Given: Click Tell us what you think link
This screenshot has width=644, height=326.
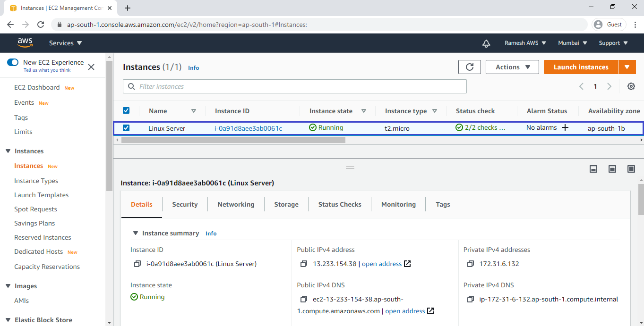Looking at the screenshot, I should click(x=47, y=70).
